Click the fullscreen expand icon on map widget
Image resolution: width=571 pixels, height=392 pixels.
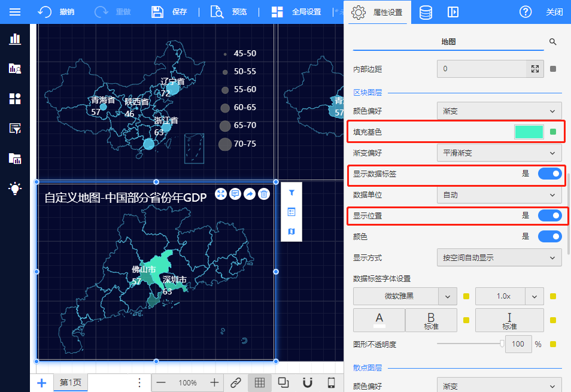pos(221,194)
